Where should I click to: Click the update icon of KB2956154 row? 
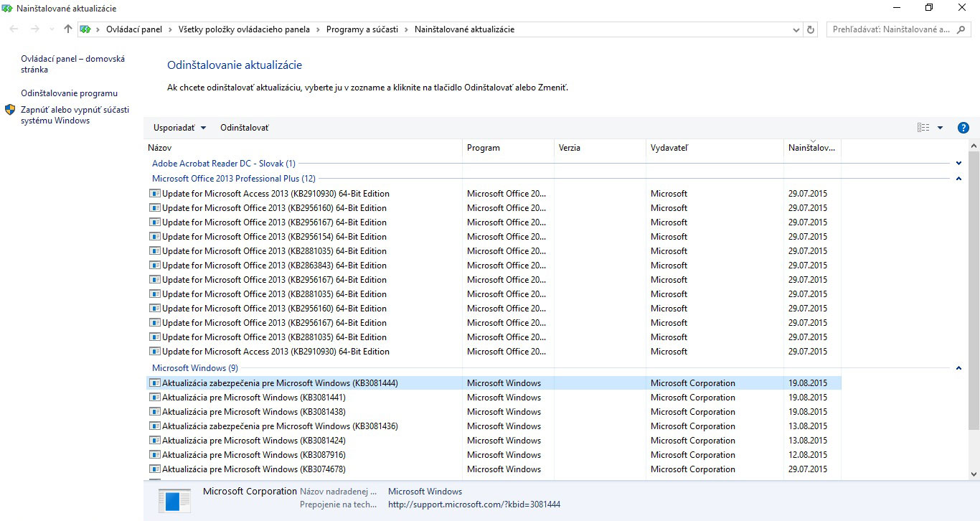pyautogui.click(x=154, y=237)
